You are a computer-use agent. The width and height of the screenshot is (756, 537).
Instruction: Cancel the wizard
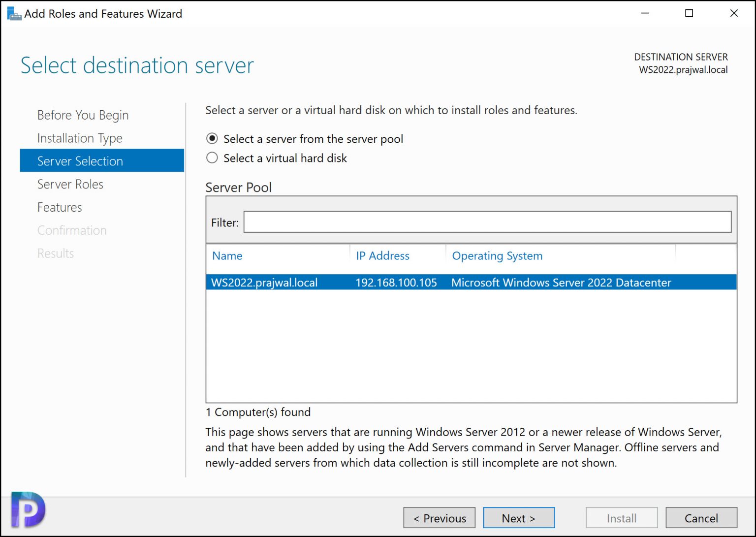[701, 518]
